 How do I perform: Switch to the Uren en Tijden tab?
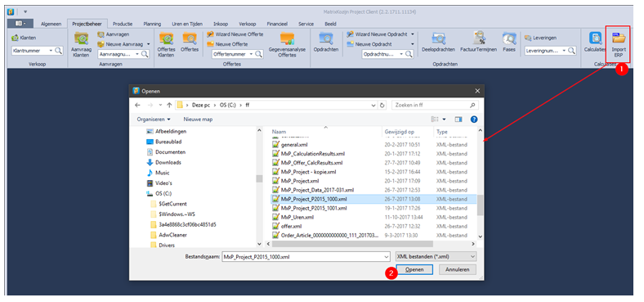click(x=187, y=24)
